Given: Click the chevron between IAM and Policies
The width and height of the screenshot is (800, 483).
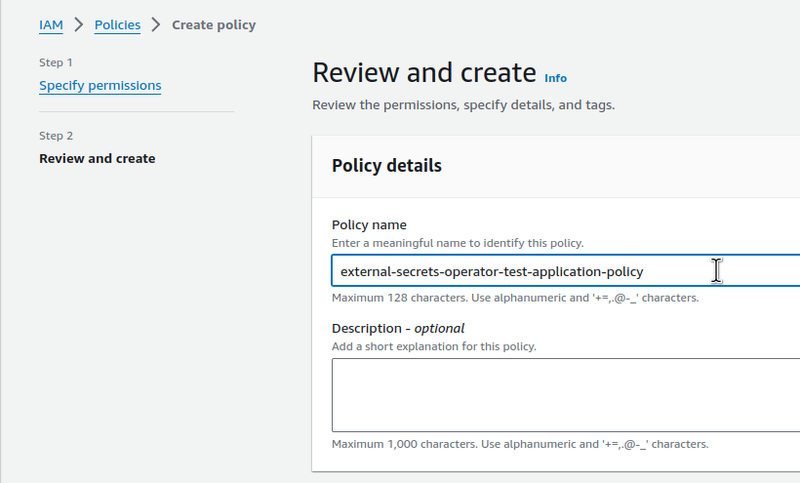Looking at the screenshot, I should pyautogui.click(x=79, y=24).
